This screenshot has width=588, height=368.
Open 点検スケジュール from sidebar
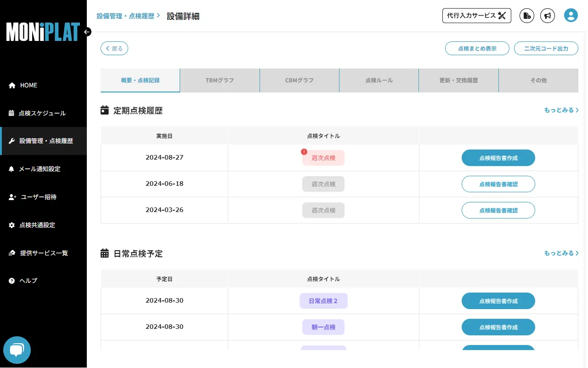42,113
